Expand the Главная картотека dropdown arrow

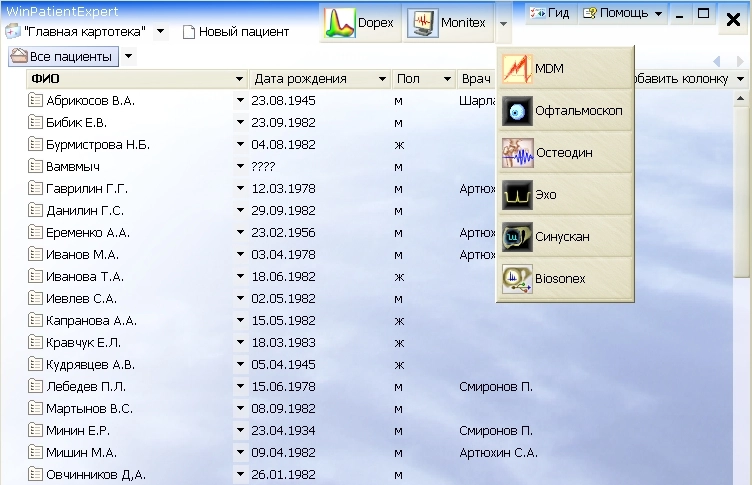tap(160, 32)
